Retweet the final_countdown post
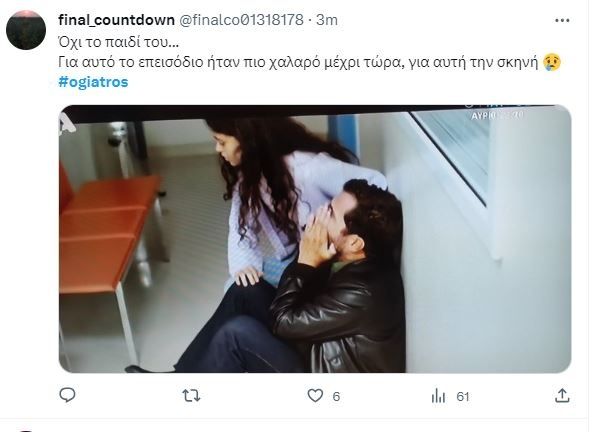 191,396
